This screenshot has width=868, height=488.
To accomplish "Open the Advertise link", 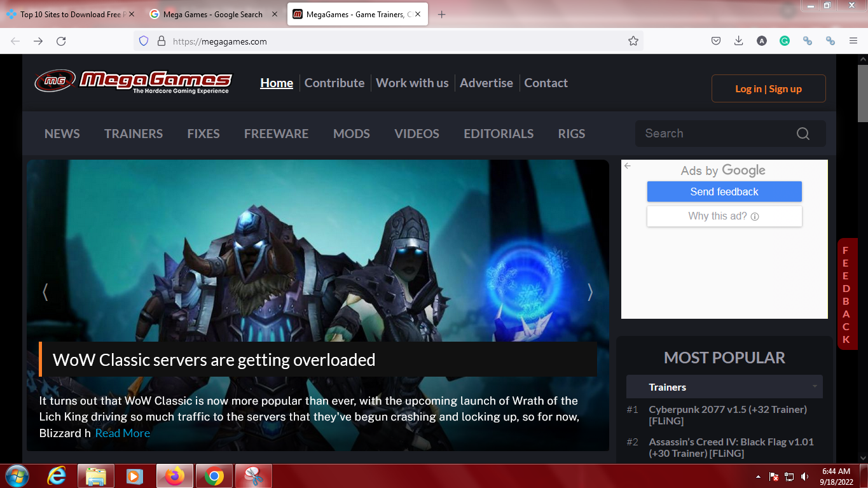I will pyautogui.click(x=486, y=83).
